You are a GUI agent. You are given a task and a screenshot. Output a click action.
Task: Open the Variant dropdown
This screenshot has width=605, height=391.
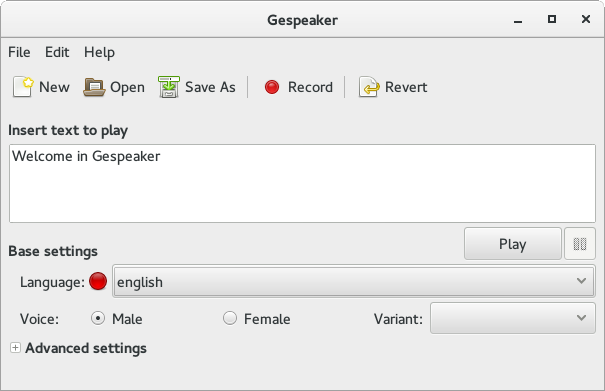[513, 318]
